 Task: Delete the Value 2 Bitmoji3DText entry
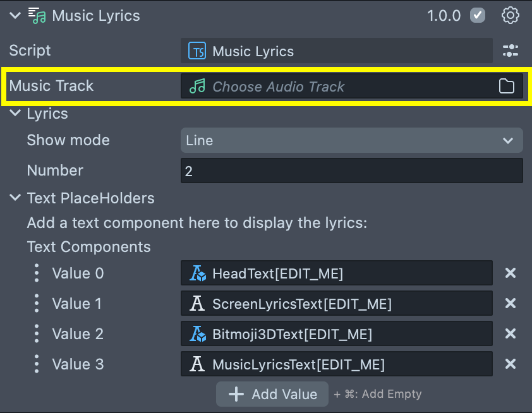511,334
